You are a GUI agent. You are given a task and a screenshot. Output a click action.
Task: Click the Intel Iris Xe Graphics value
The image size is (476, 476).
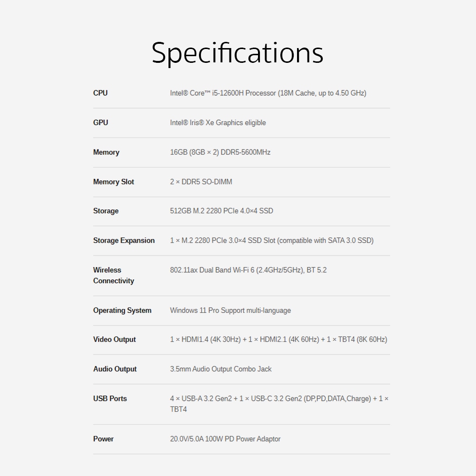tap(218, 123)
